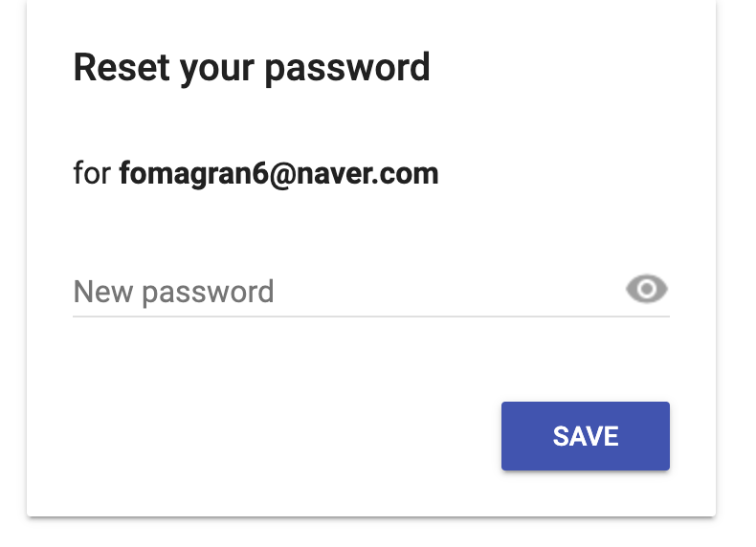Click the SAVE button
This screenshot has height=547, width=756.
click(586, 436)
